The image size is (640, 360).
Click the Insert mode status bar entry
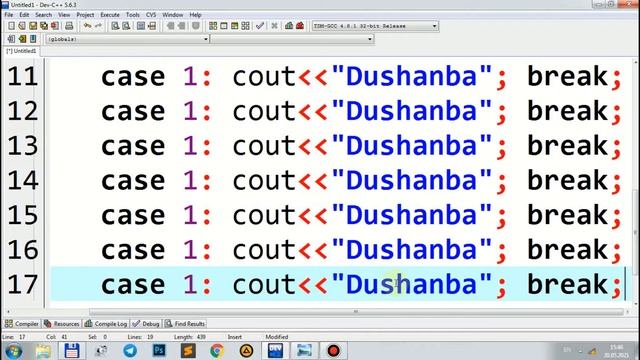(235, 337)
